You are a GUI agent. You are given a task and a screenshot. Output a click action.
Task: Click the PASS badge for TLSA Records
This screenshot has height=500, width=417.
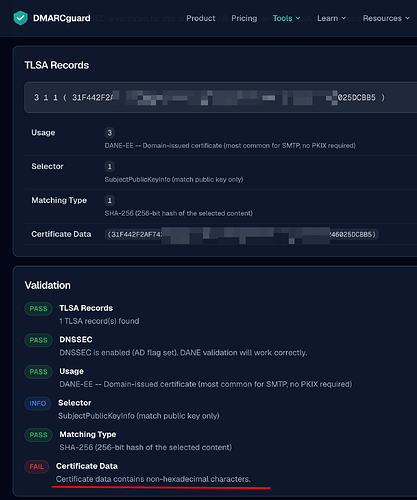click(x=38, y=309)
